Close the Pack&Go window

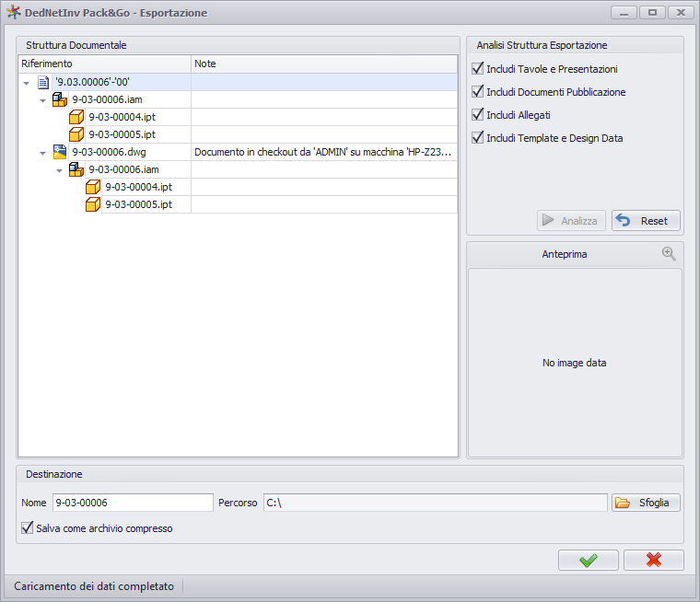[681, 13]
